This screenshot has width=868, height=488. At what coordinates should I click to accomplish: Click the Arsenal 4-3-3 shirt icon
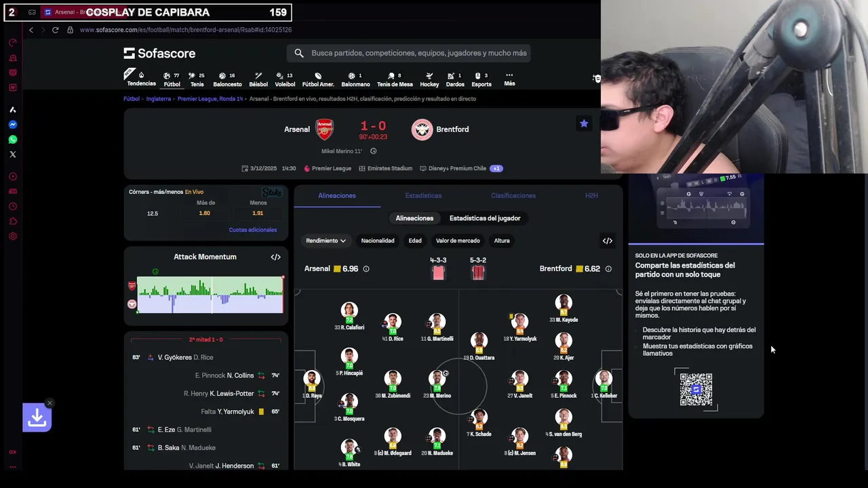(x=438, y=272)
